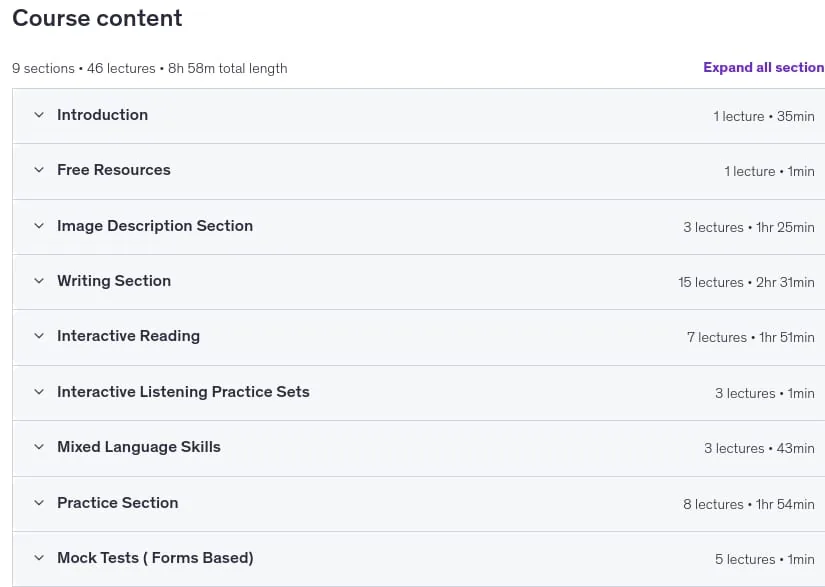Screen dimensions: 825x587
Task: Select the Writing Section heading
Action: [x=114, y=281]
